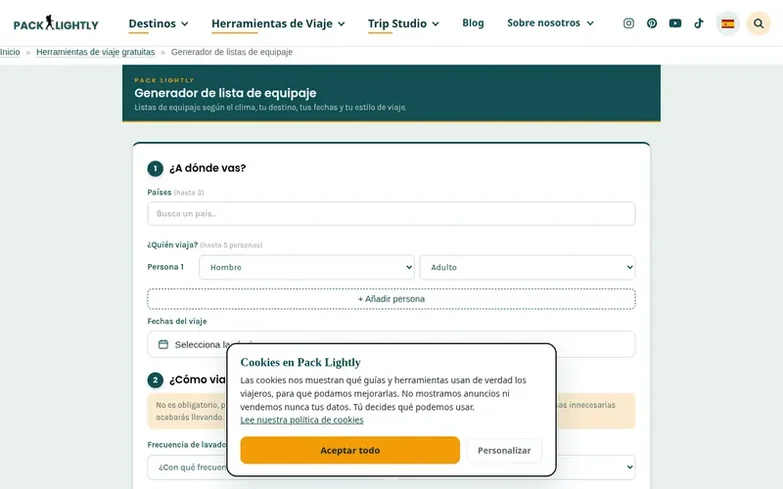Image resolution: width=783 pixels, height=489 pixels.
Task: Open the Instagram profile icon
Action: (x=628, y=23)
